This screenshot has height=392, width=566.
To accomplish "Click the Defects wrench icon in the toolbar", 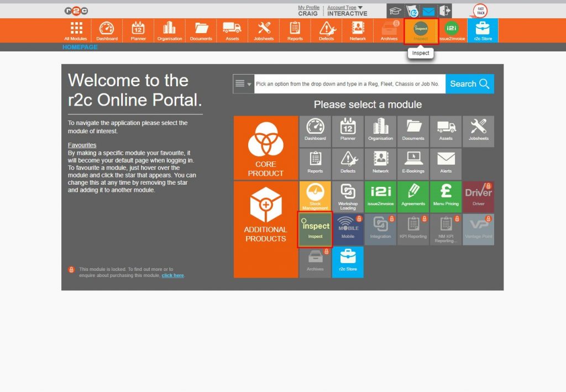I will click(326, 30).
